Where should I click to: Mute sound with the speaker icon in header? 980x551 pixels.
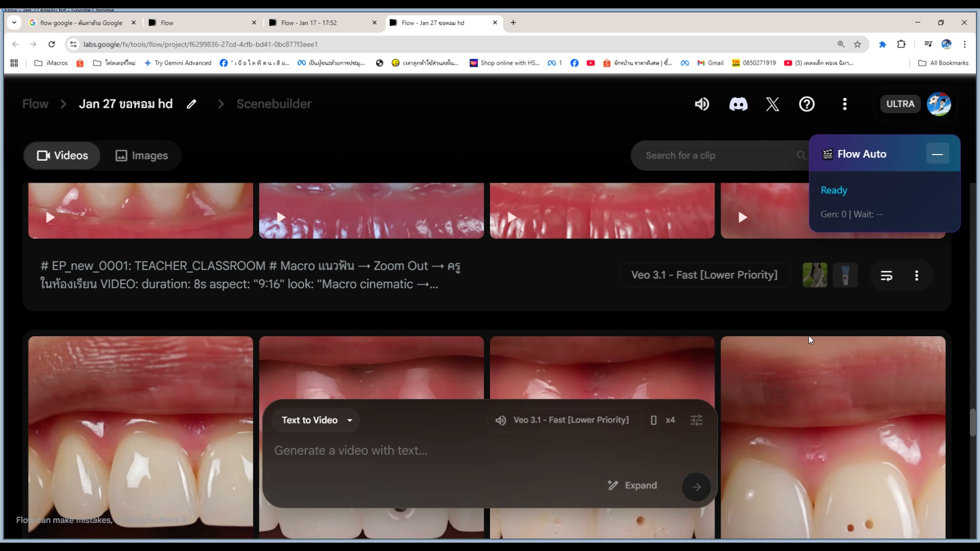702,104
